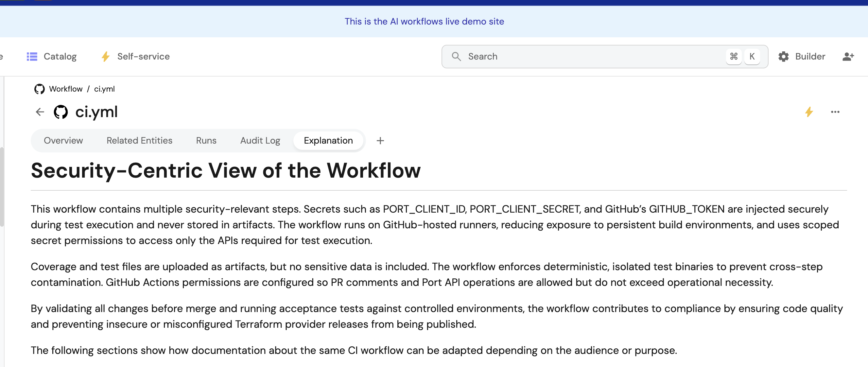Click the left vertical scrollbar handle
Image resolution: width=868 pixels, height=367 pixels.
click(x=2, y=187)
